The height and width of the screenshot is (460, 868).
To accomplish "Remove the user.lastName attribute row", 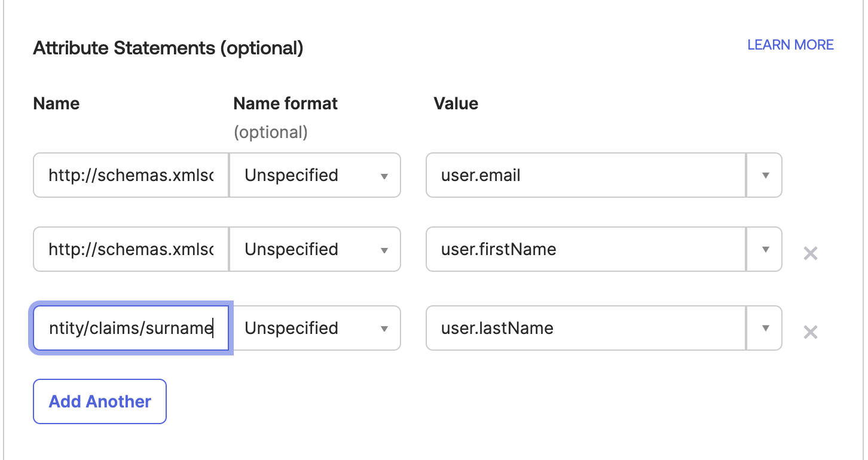I will pyautogui.click(x=811, y=332).
